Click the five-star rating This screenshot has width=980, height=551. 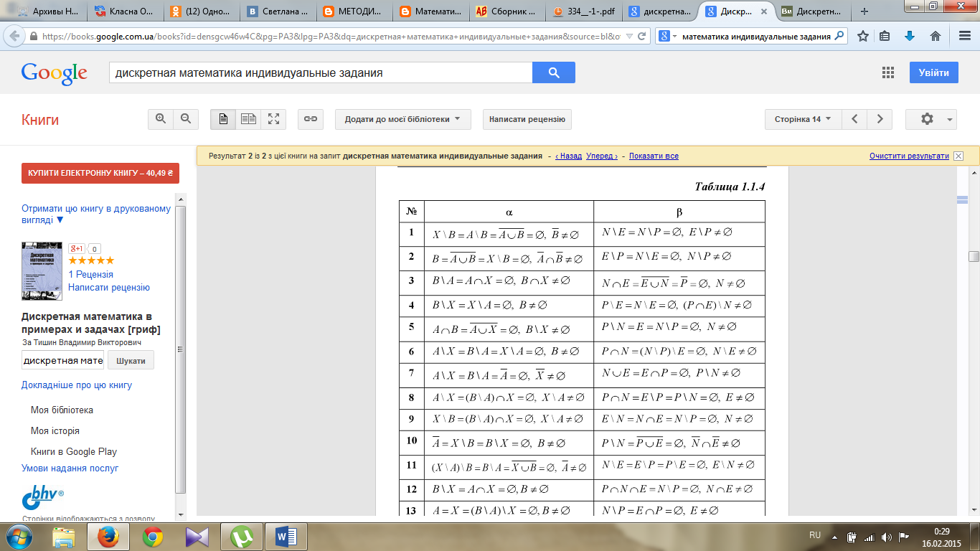click(x=91, y=260)
